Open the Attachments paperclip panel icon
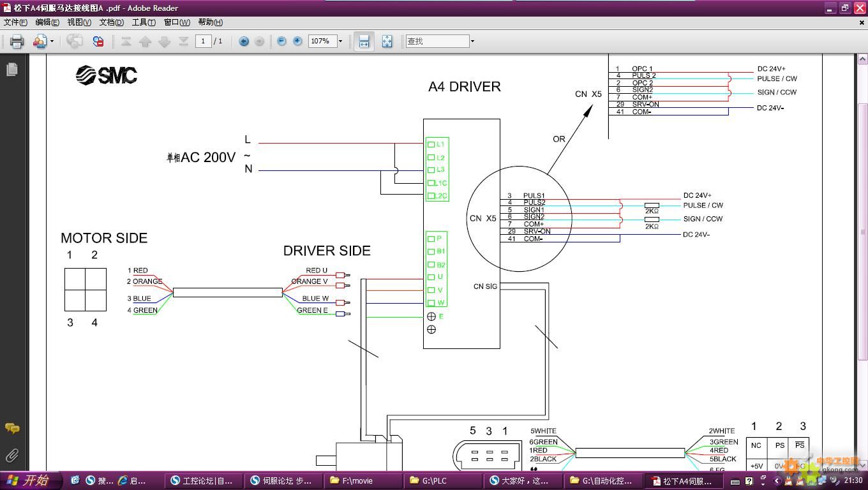This screenshot has height=490, width=868. click(x=12, y=456)
